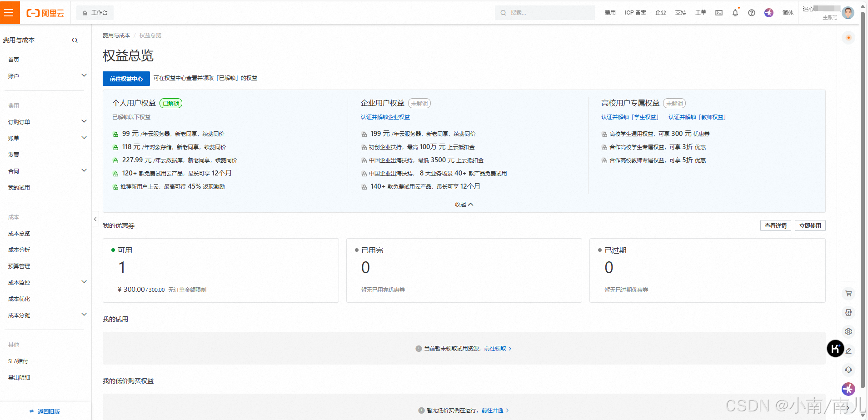Open the 导出明细 sidebar item
Image resolution: width=868 pixels, height=420 pixels.
tap(19, 378)
